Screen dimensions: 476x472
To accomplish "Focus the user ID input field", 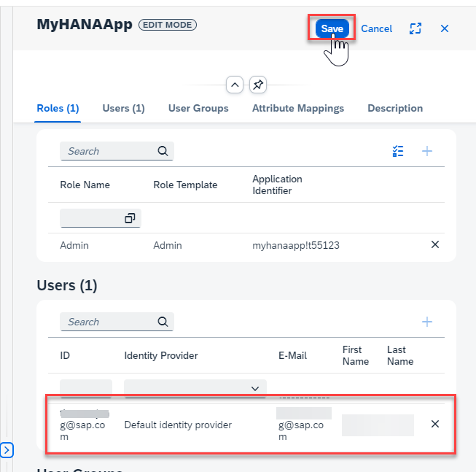I will pos(86,388).
